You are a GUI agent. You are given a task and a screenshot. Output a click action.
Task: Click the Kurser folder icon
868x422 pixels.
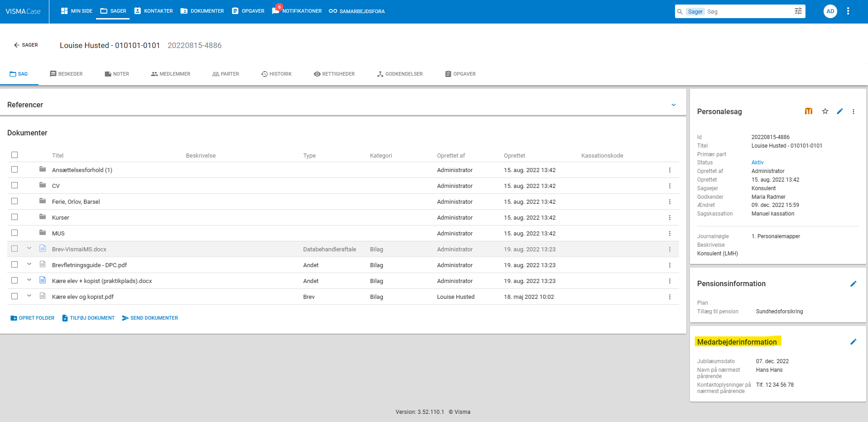[x=43, y=217]
